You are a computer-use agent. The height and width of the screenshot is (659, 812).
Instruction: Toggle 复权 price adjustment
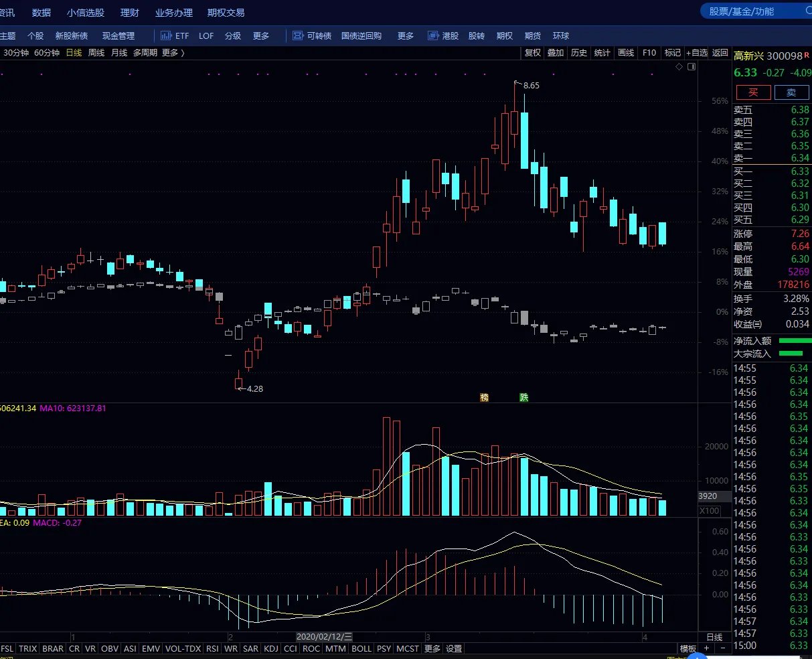pyautogui.click(x=532, y=53)
